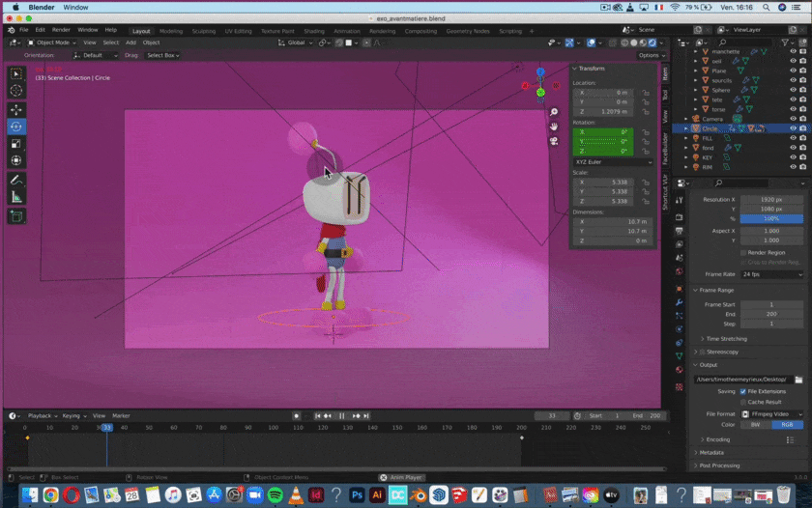This screenshot has height=508, width=812.
Task: Disable rendering of the RIM light
Action: coord(803,167)
